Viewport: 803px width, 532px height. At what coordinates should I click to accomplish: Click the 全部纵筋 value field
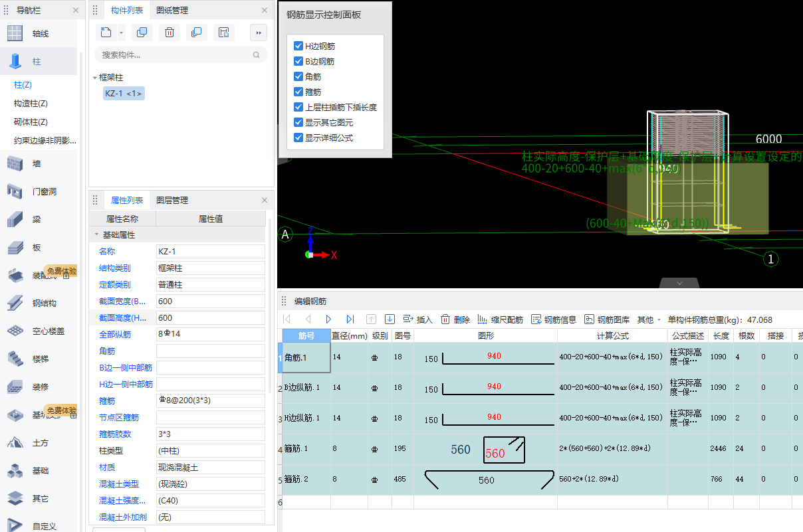(211, 334)
